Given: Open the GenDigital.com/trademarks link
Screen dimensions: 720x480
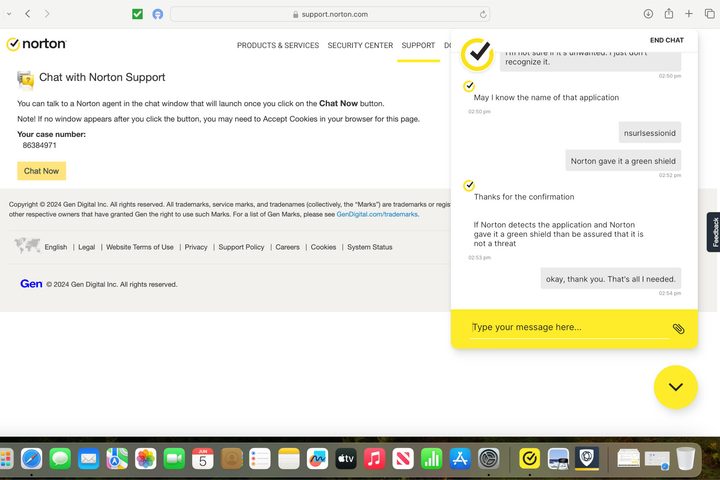Looking at the screenshot, I should tap(377, 214).
